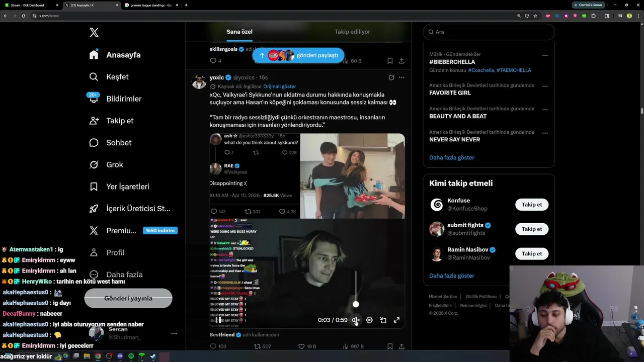644x362 pixels.
Task: Switch to premier league standings browser tab
Action: pos(152,5)
